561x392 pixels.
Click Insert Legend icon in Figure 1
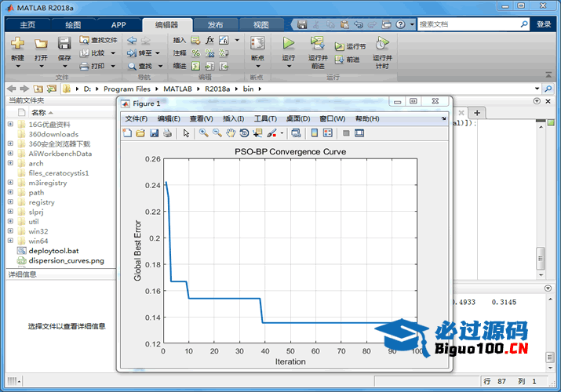[328, 133]
